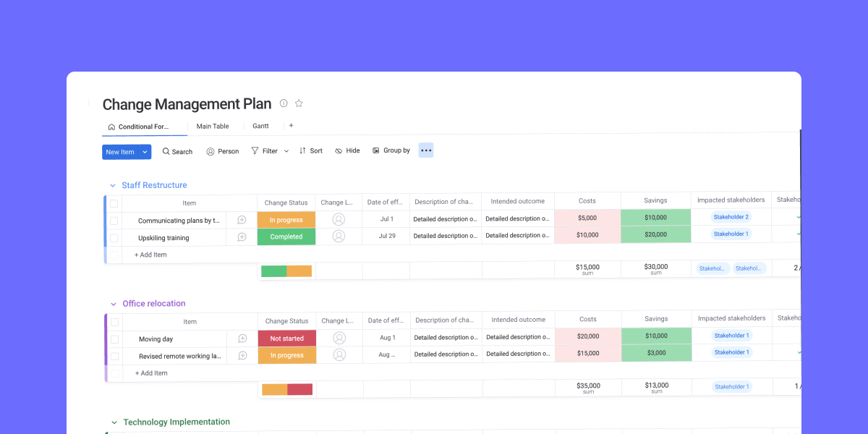Collapse the Staff Restructure group

(x=113, y=185)
